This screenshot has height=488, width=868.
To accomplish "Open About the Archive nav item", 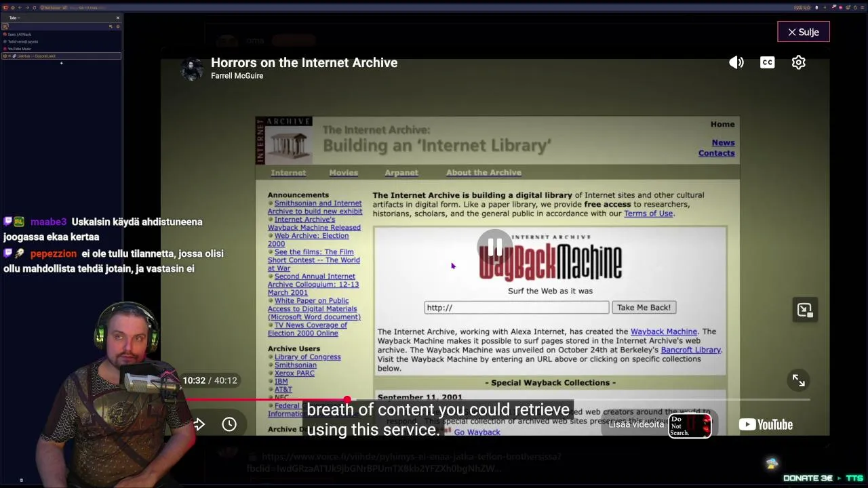I will pyautogui.click(x=484, y=173).
